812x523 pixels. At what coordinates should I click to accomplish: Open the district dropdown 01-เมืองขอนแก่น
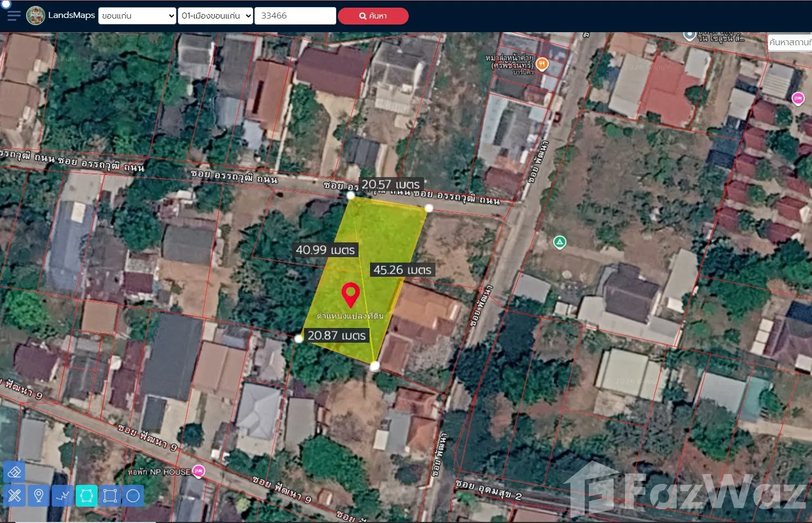click(x=216, y=16)
